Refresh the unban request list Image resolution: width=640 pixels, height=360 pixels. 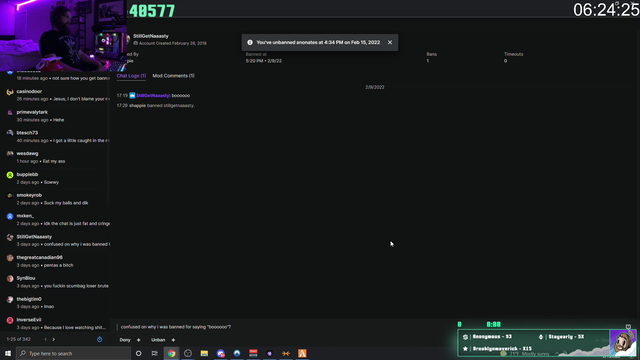(x=100, y=339)
